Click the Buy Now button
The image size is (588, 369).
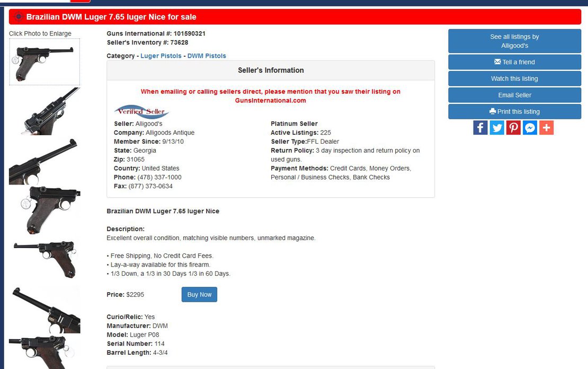(199, 295)
